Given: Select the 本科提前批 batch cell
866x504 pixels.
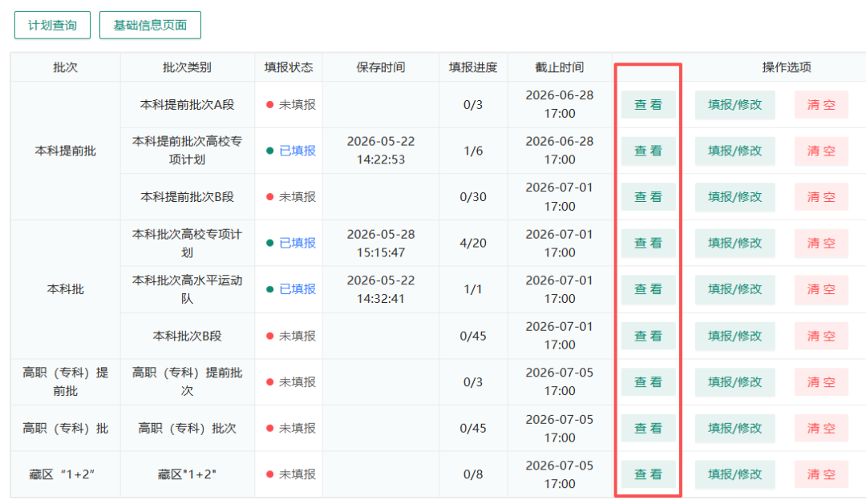Looking at the screenshot, I should click(65, 151).
